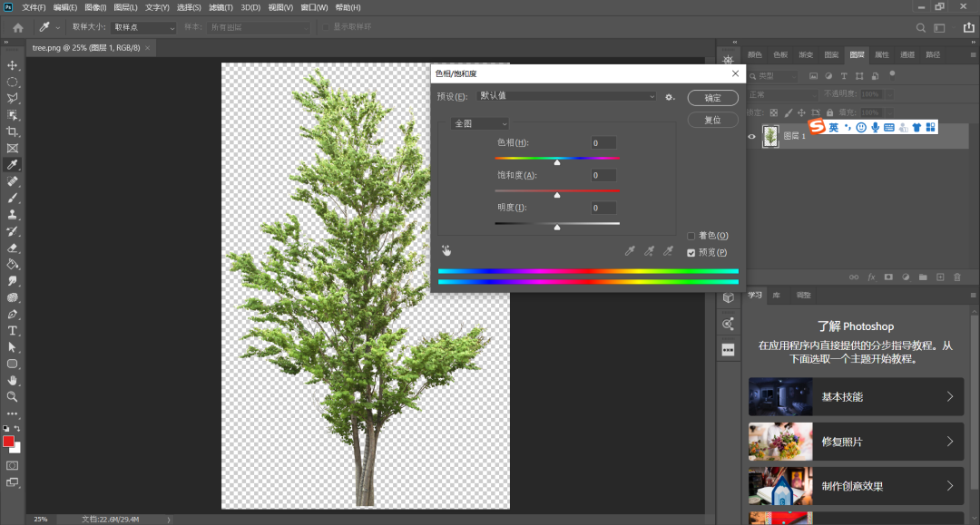Toggle visibility eye of 图层 1
Image resolution: width=980 pixels, height=525 pixels.
coord(752,136)
